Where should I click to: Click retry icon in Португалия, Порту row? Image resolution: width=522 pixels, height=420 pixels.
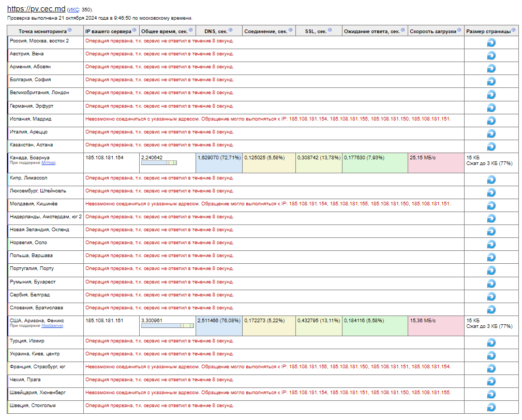coord(491,271)
